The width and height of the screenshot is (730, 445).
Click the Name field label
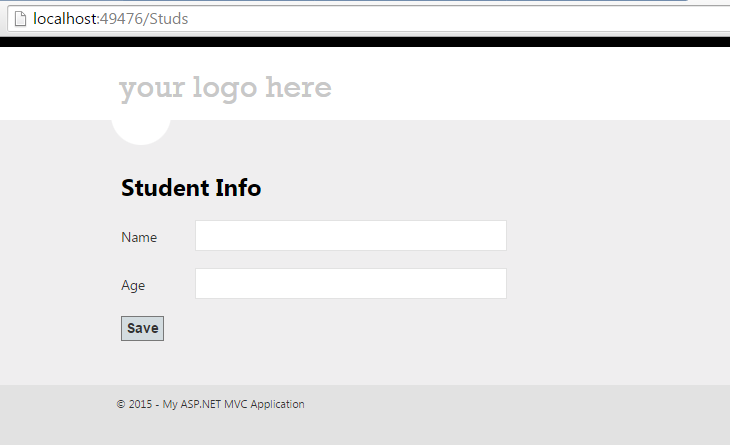(139, 238)
